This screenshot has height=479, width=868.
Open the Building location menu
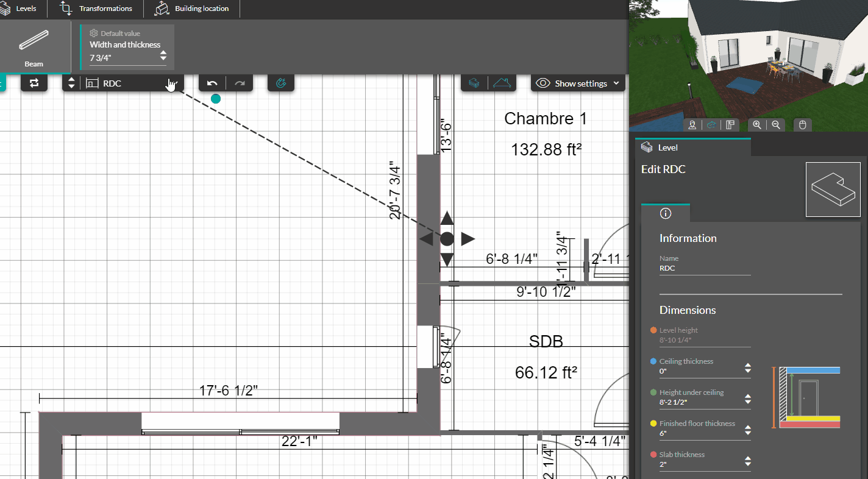[191, 9]
